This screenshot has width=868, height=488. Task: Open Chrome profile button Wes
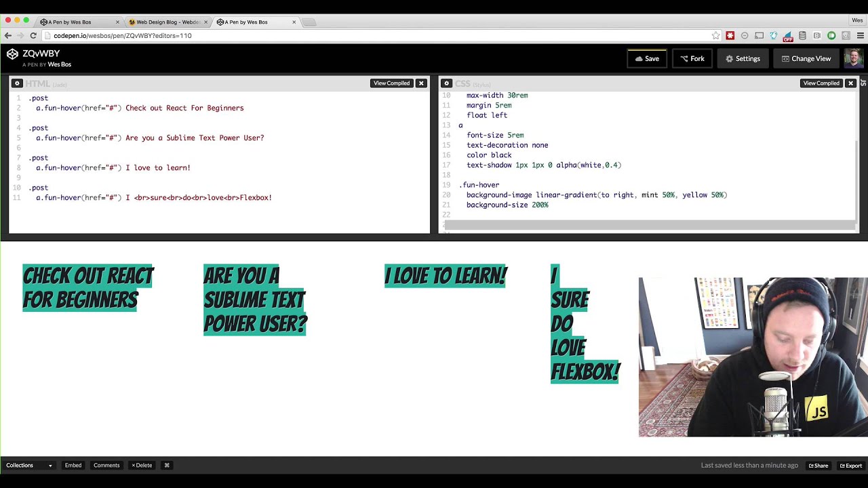[857, 20]
